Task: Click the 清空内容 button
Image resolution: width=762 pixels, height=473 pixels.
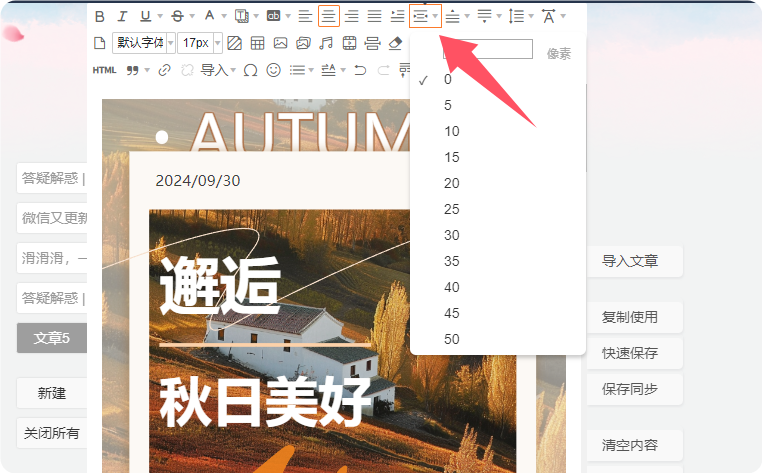Action: (634, 445)
